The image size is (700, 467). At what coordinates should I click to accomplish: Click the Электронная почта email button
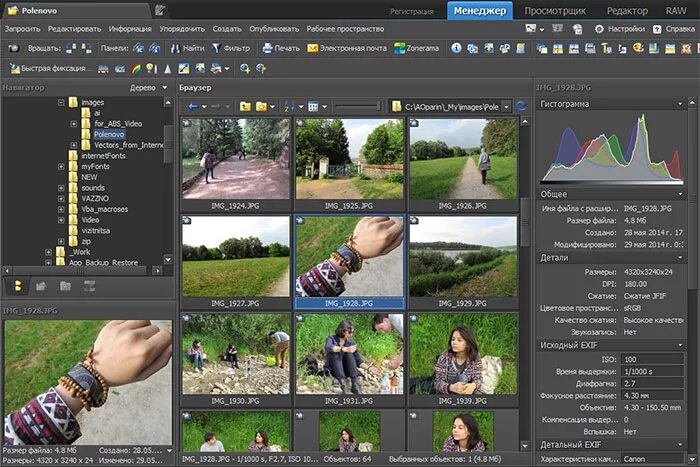click(x=347, y=48)
